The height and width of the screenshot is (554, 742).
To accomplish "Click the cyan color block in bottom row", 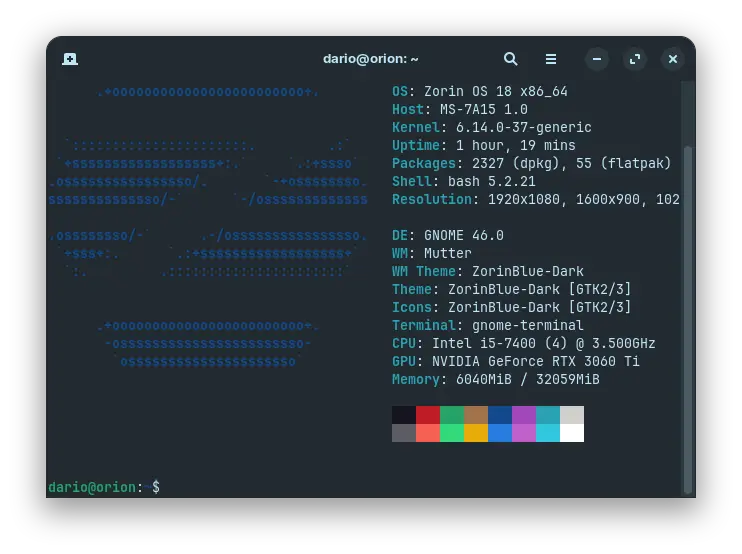I will click(547, 433).
